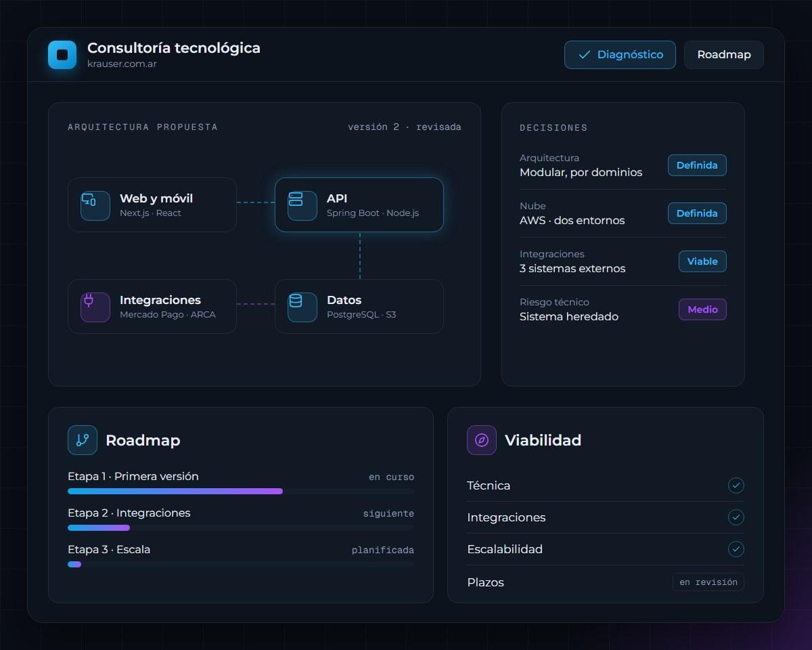Click the en revisión badge for Plazos

point(708,582)
